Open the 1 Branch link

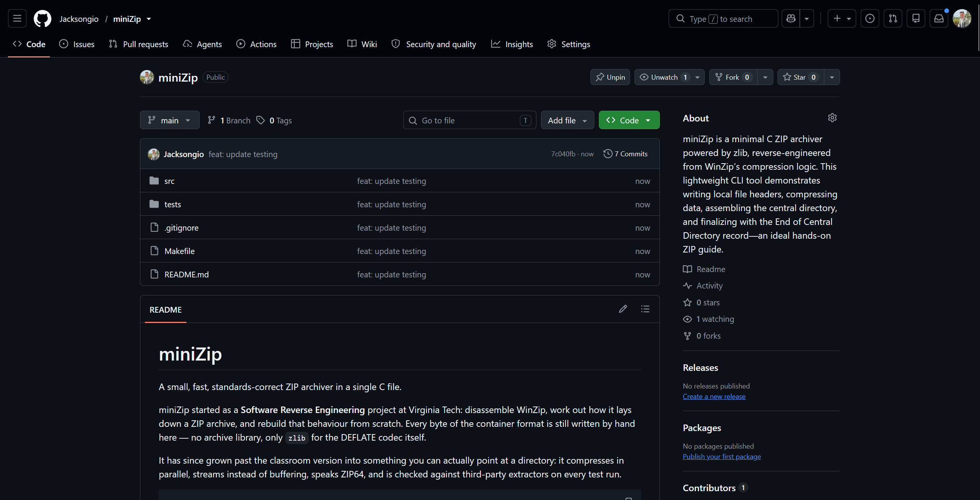point(229,120)
